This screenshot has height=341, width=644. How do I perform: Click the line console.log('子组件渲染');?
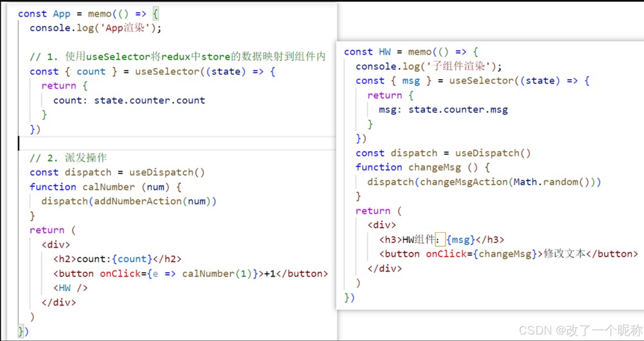click(x=429, y=66)
